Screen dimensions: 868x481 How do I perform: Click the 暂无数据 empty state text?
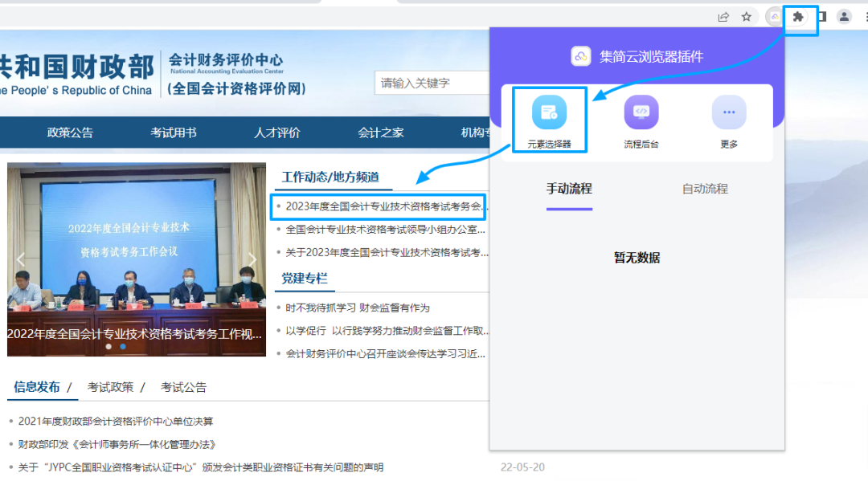(637, 258)
